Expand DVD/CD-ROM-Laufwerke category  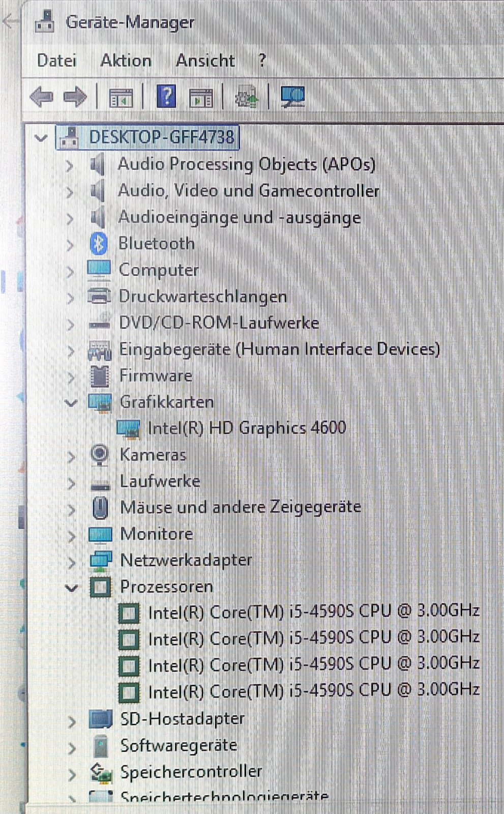click(70, 324)
